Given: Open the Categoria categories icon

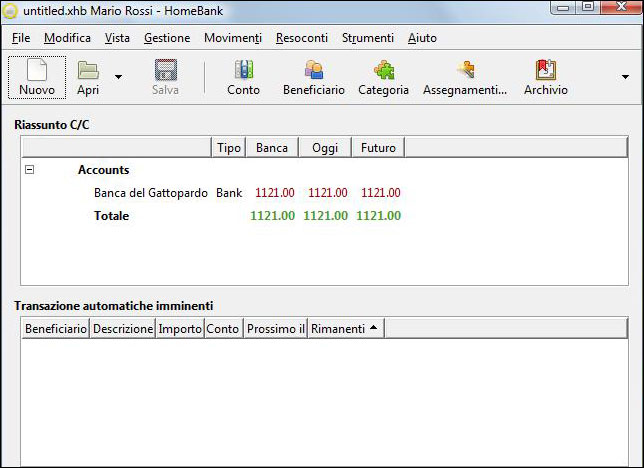Looking at the screenshot, I should [x=383, y=71].
